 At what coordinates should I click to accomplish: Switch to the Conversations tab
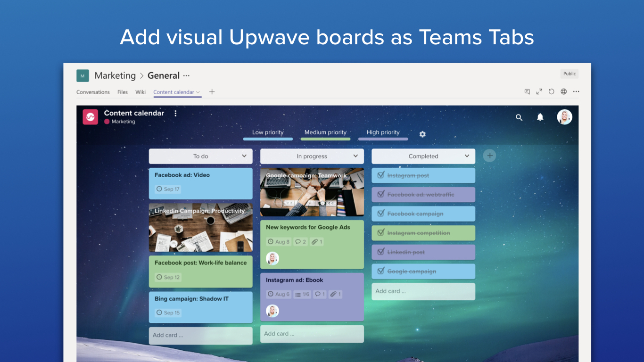93,92
